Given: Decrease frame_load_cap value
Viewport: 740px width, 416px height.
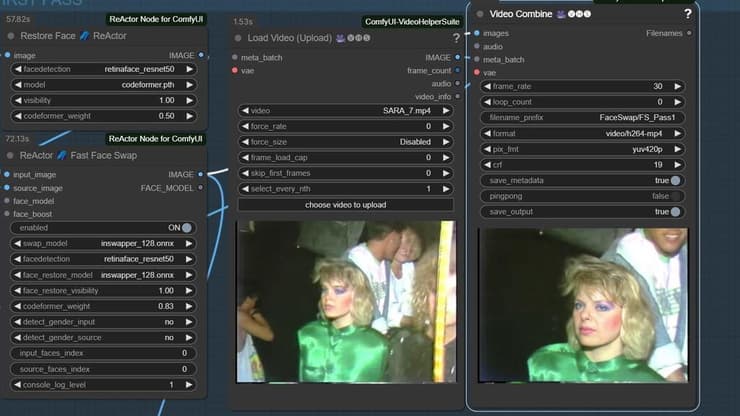Looking at the screenshot, I should (245, 157).
